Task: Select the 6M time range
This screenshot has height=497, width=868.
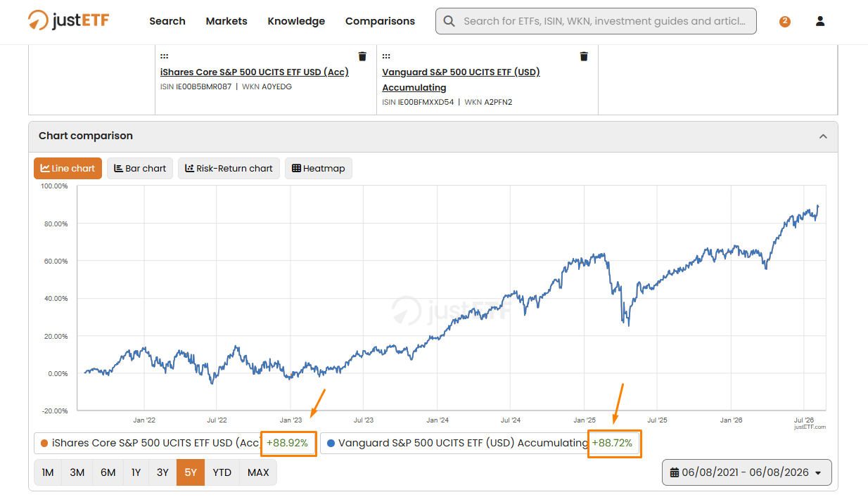Action: click(x=108, y=472)
